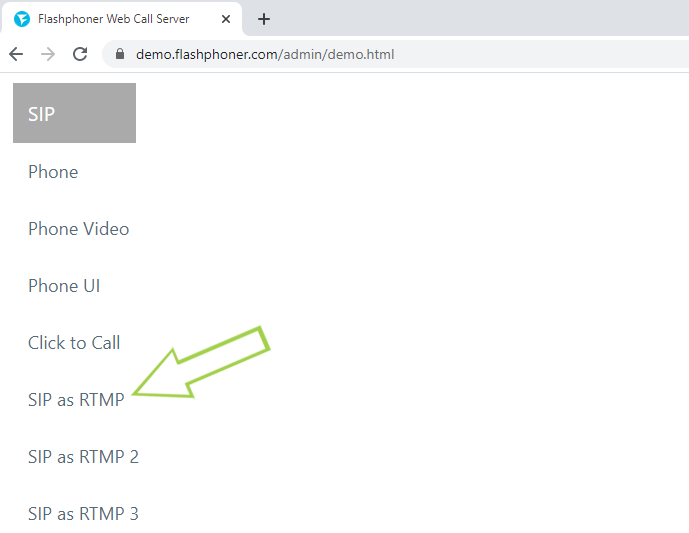Open the Phone Video example
Image resolution: width=689 pixels, height=533 pixels.
click(79, 229)
